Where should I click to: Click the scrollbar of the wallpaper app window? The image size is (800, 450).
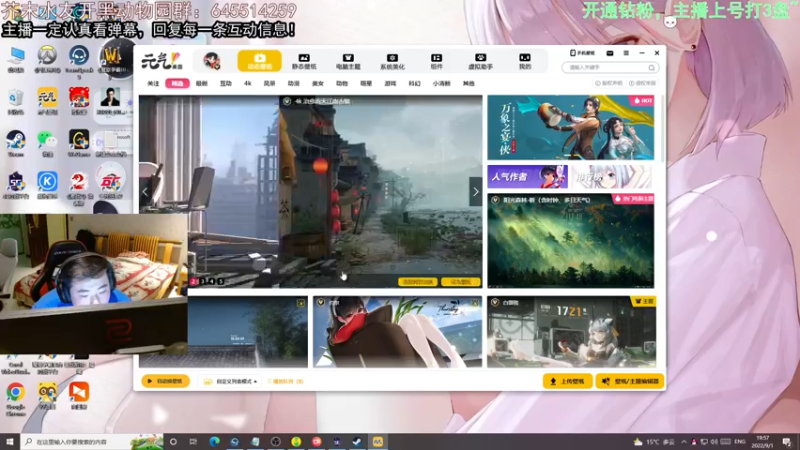pos(662,129)
